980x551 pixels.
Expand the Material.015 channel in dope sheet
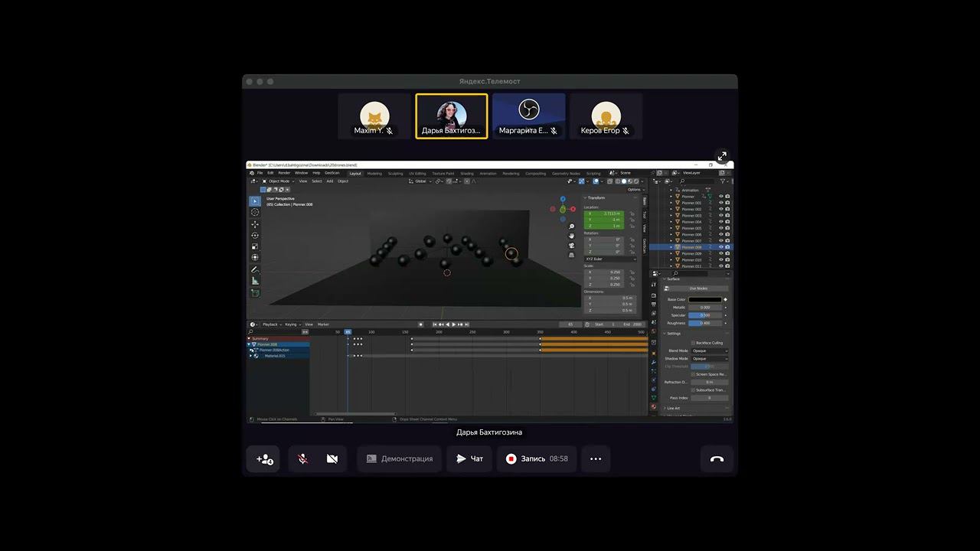point(251,356)
